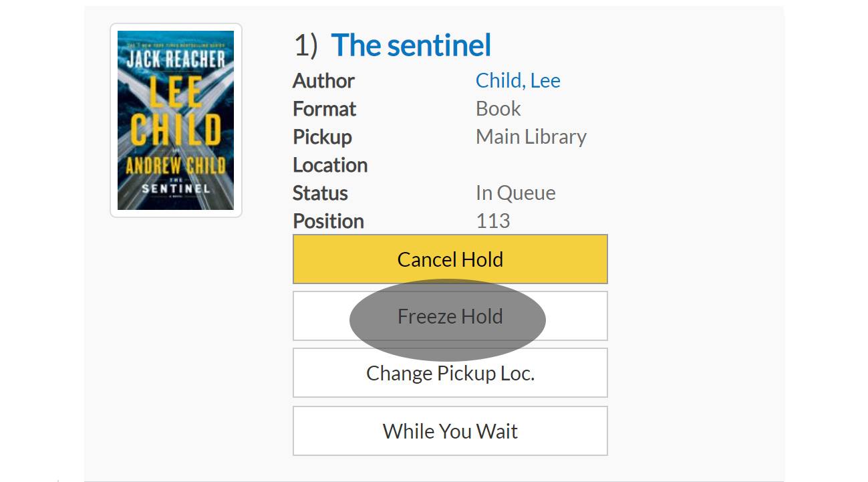The width and height of the screenshot is (868, 482).
Task: Click the Pickup Location field label
Action: (x=330, y=151)
